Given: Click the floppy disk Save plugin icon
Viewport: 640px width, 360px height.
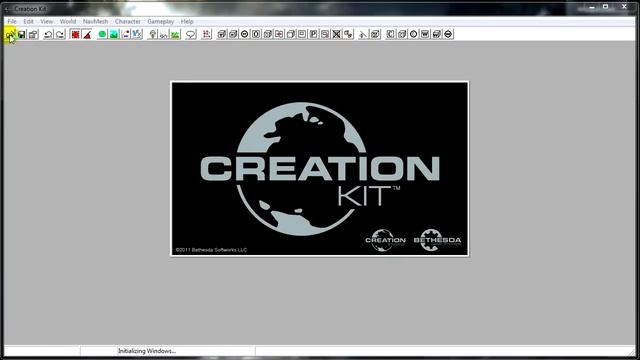Looking at the screenshot, I should point(22,34).
